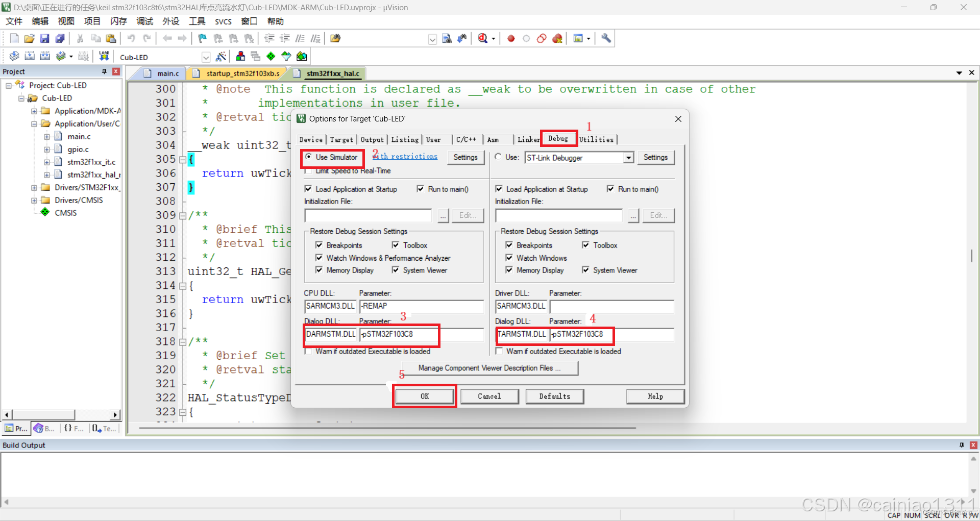Toggle simulator Run to main() checkbox
The height and width of the screenshot is (521, 980).
click(x=421, y=189)
